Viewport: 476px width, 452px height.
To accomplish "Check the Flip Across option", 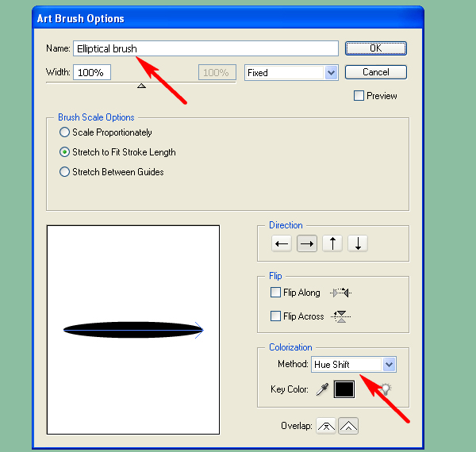I will coord(275,316).
